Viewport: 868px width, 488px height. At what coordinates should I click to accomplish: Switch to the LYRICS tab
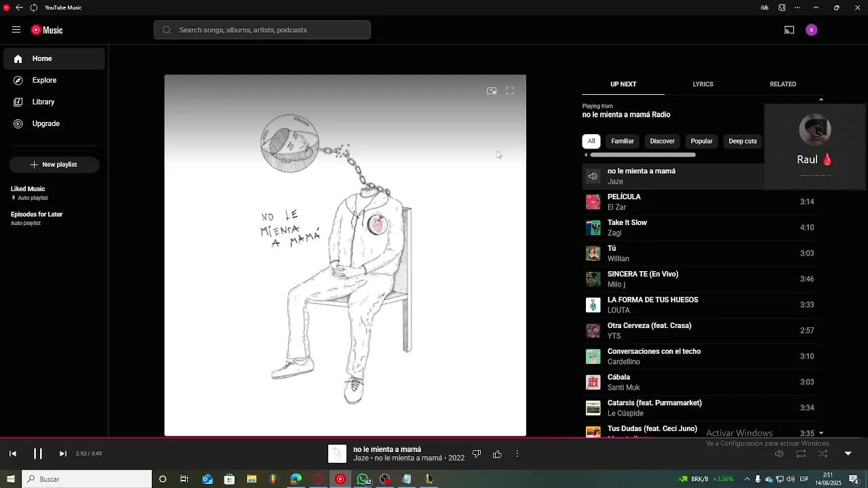703,84
